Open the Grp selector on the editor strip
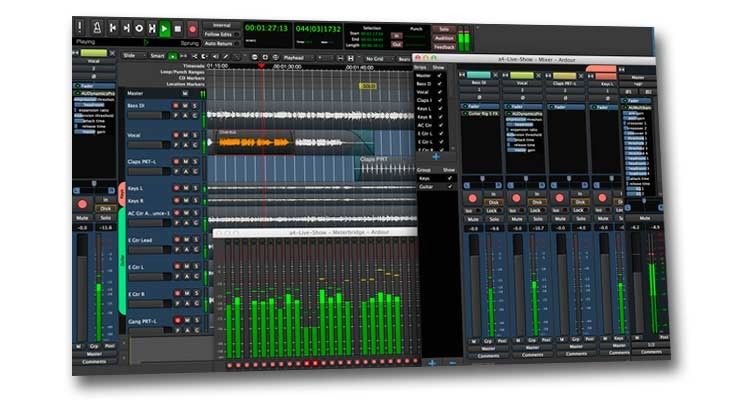 94,346
